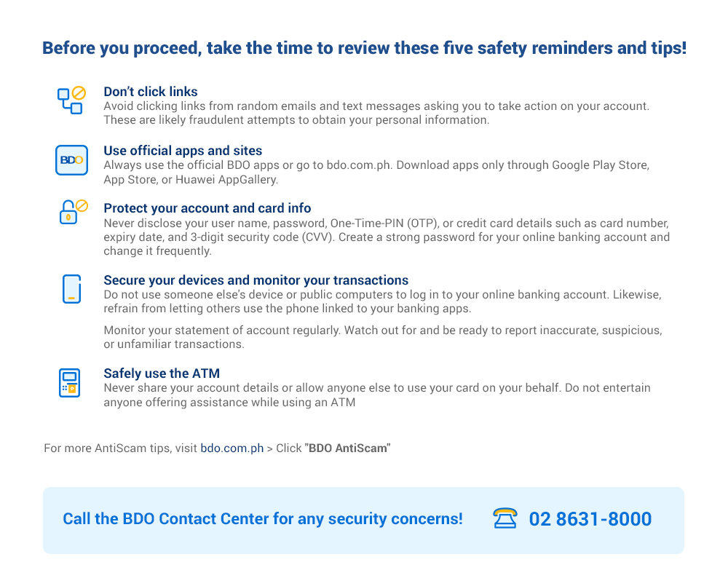Click the "Safely use the ATM" heading

(162, 373)
